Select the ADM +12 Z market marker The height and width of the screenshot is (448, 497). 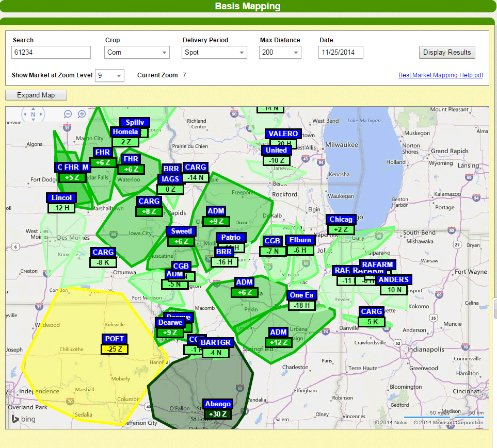278,337
